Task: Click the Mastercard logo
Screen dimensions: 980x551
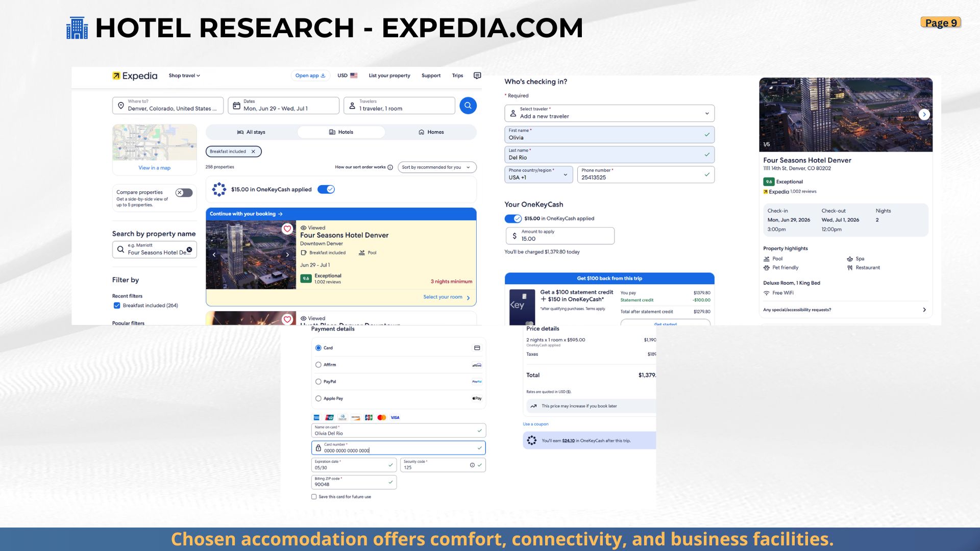Action: 382,417
